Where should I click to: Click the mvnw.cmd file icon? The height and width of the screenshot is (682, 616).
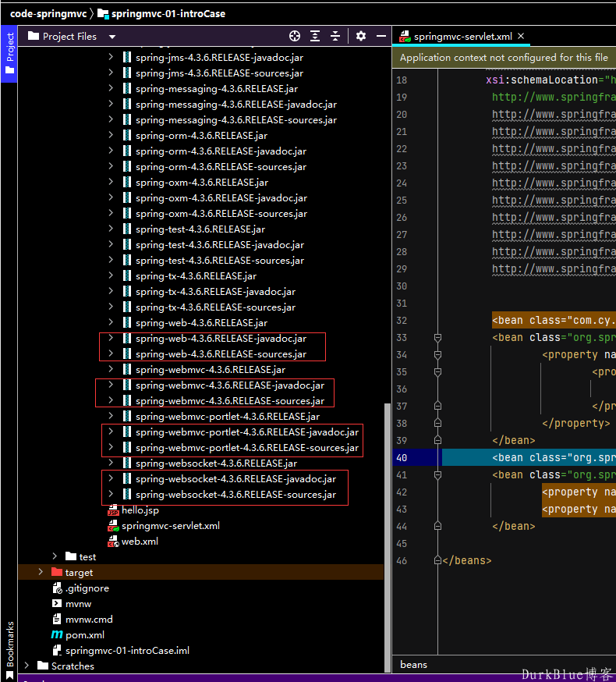(x=57, y=619)
